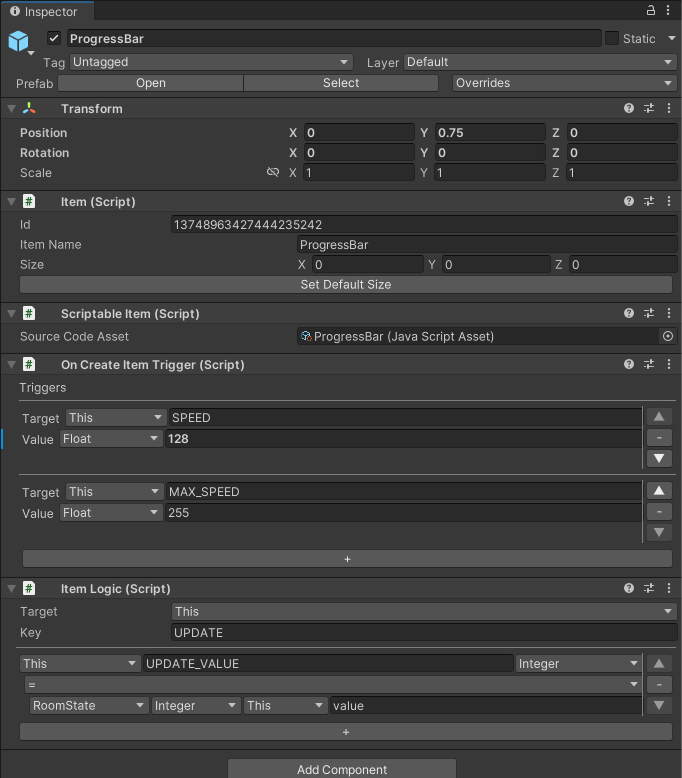The height and width of the screenshot is (778, 682).
Task: Open Scriptable Item more options menu
Action: [669, 313]
